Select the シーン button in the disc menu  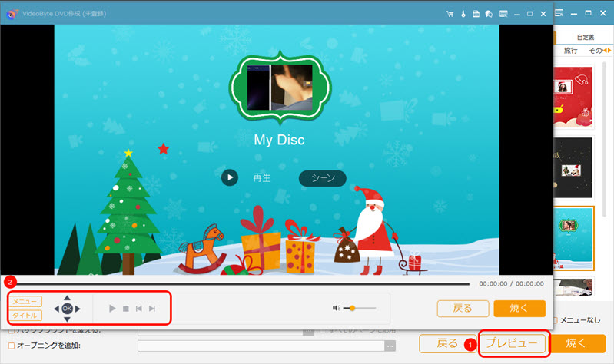point(322,178)
